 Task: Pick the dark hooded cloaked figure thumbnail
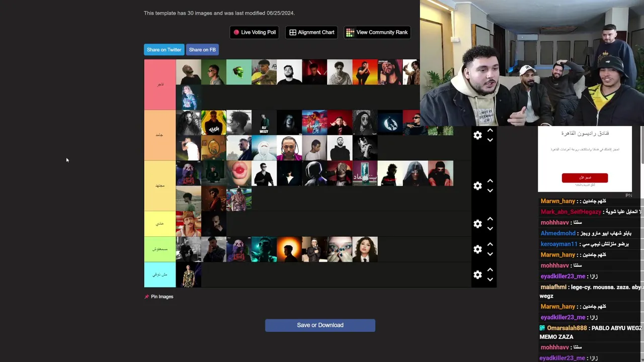(x=415, y=173)
